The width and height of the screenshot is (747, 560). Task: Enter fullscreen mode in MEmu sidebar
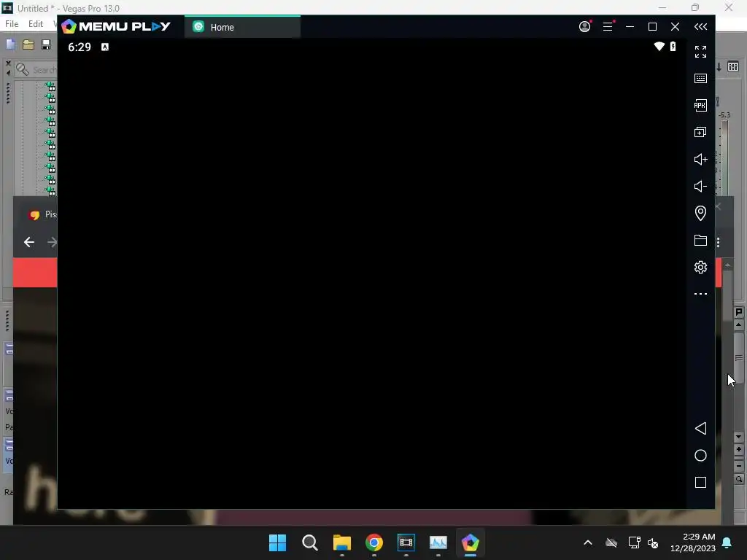(x=700, y=52)
